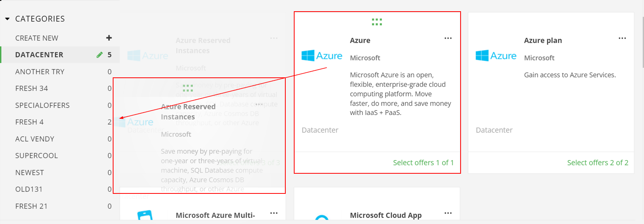Viewport: 644px width, 224px height.
Task: Click Select offers 1 of 1 link
Action: point(423,163)
